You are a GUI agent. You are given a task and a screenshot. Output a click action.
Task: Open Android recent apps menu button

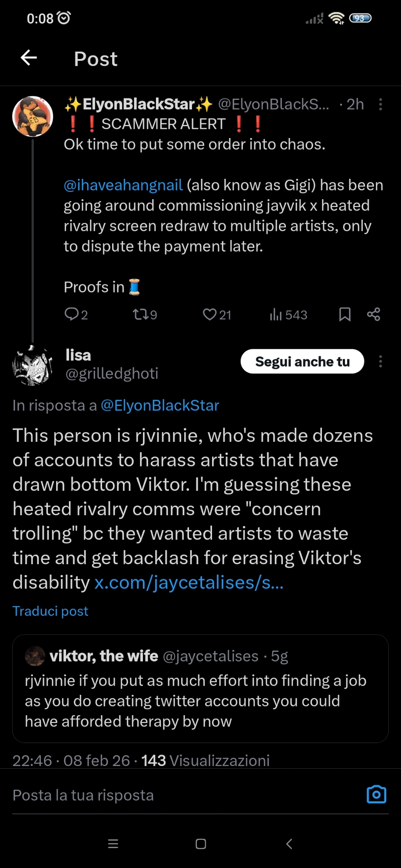113,844
